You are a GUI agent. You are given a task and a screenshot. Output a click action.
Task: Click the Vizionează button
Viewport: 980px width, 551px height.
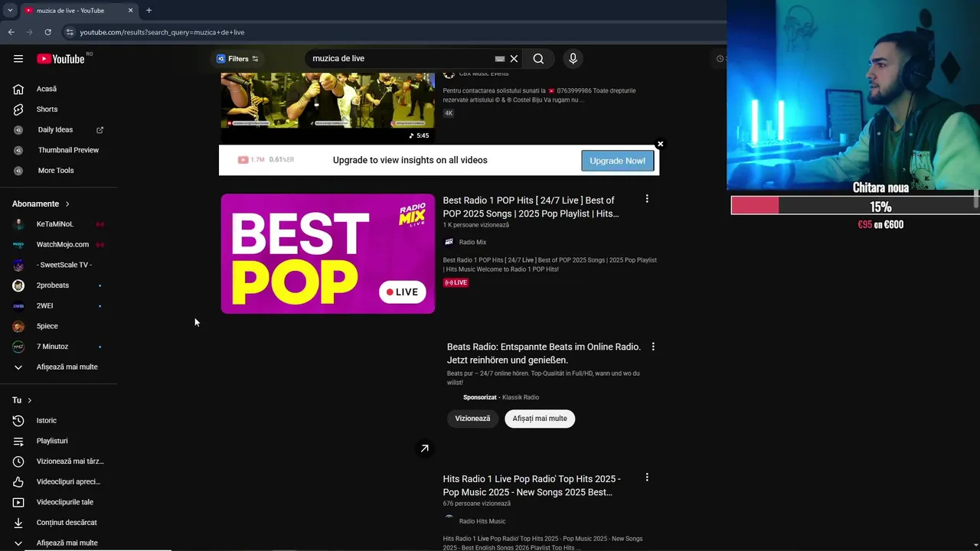click(472, 419)
